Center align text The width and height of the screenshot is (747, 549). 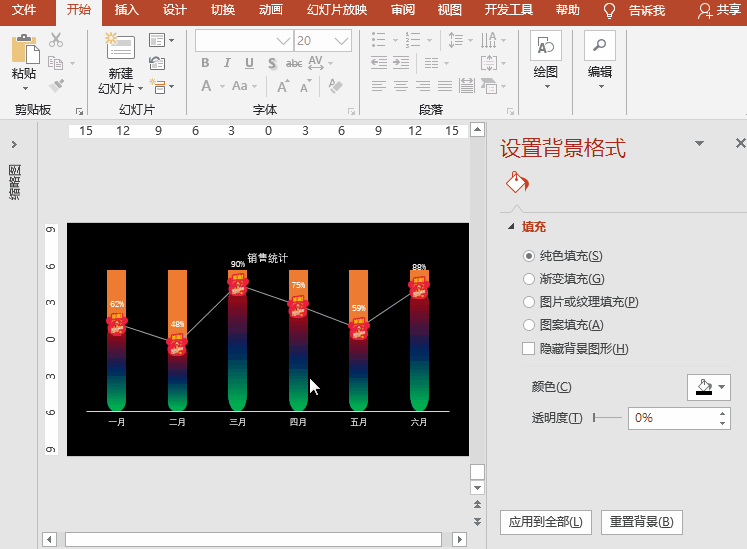click(x=401, y=86)
